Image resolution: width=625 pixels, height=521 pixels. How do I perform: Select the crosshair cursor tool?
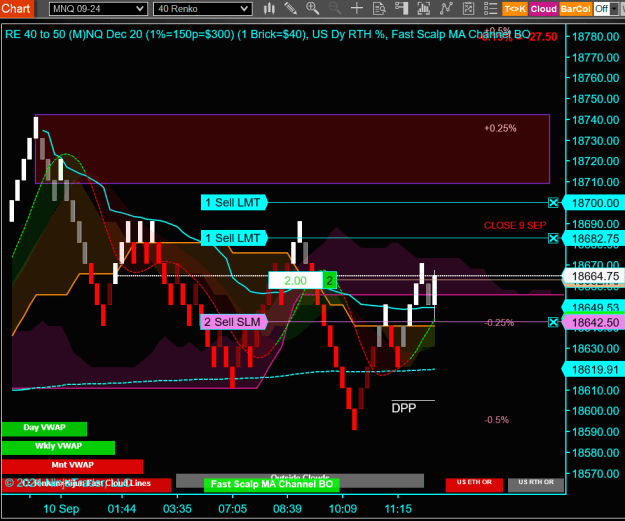click(x=357, y=8)
